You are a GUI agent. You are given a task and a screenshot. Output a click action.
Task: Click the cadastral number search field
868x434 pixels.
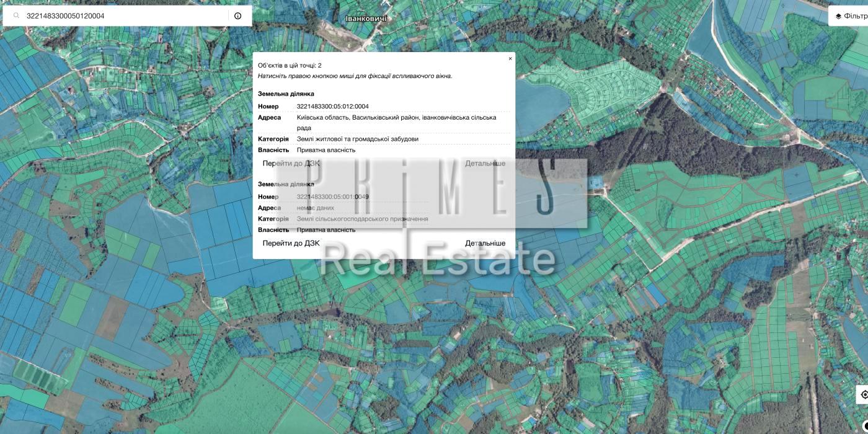pyautogui.click(x=124, y=16)
